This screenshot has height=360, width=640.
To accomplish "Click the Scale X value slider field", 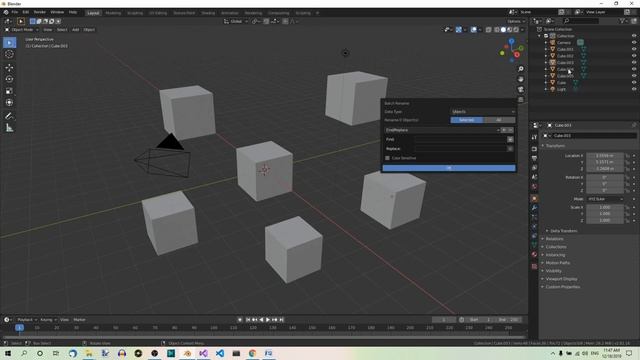I will 605,207.
